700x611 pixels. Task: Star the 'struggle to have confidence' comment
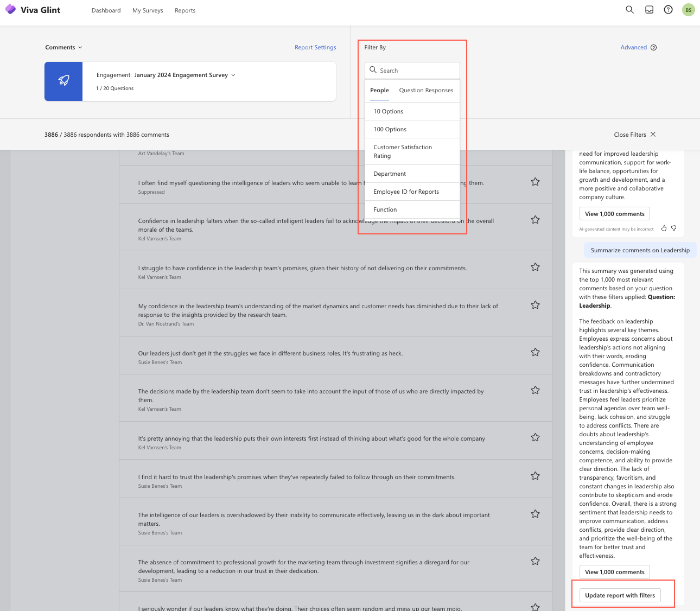click(x=535, y=267)
